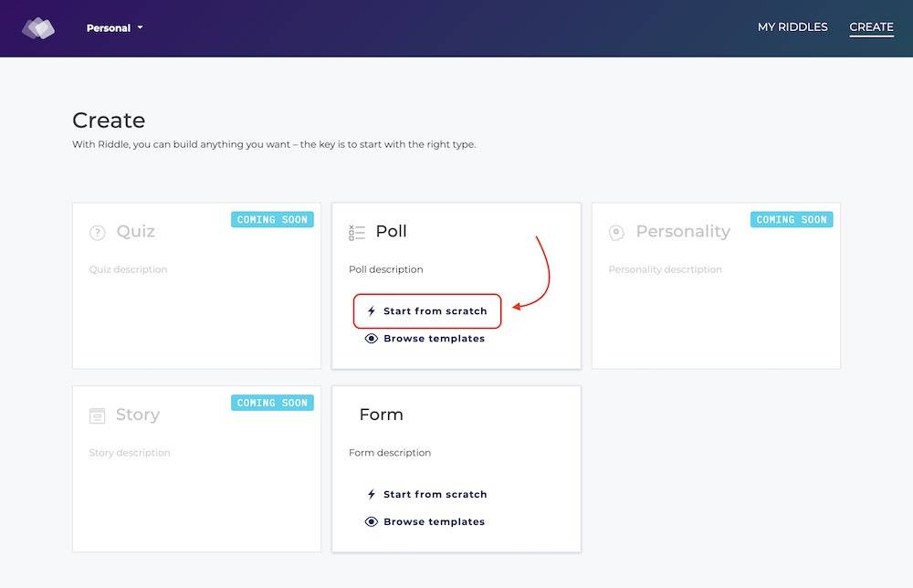Click the Personality head icon
913x588 pixels.
[616, 233]
